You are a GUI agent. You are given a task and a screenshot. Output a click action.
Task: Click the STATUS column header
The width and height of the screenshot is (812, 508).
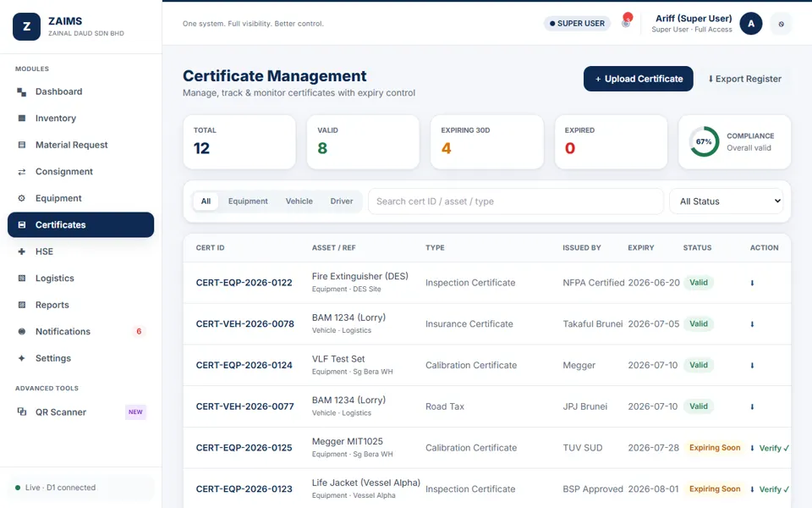697,248
